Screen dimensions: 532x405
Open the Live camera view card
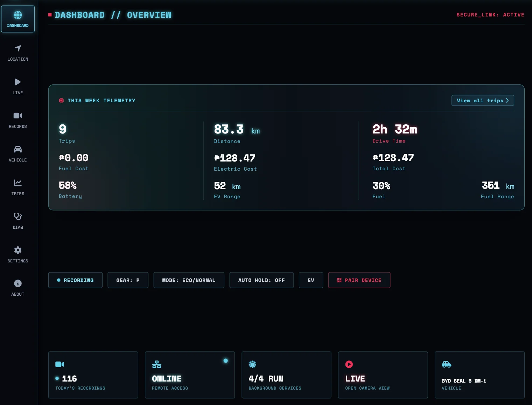click(383, 375)
